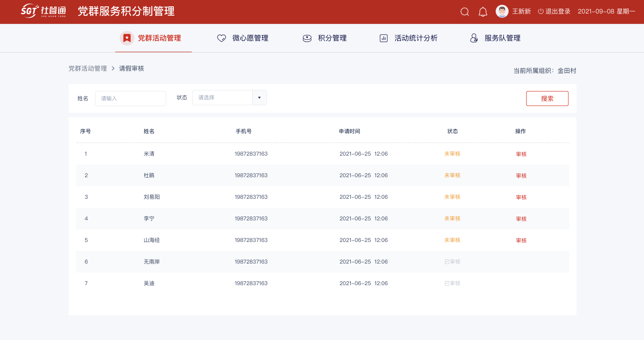Click the 状态 dropdown arrow button

click(259, 98)
